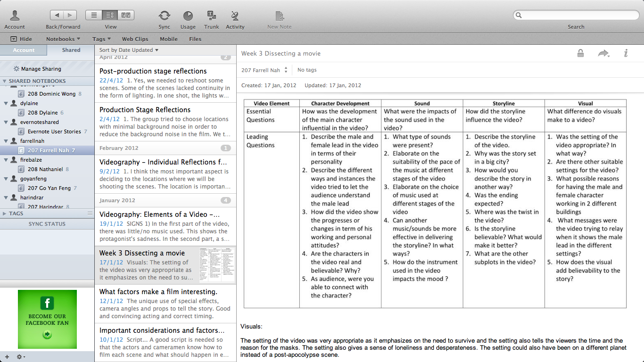Click the January 2012 group header
644x362 pixels.
[x=165, y=200]
